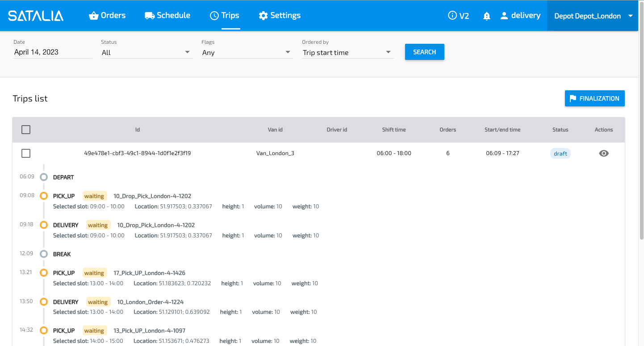Viewport: 644px width, 346px height.
Task: Click the 09:08 PICK_UP stop marker
Action: 44,196
